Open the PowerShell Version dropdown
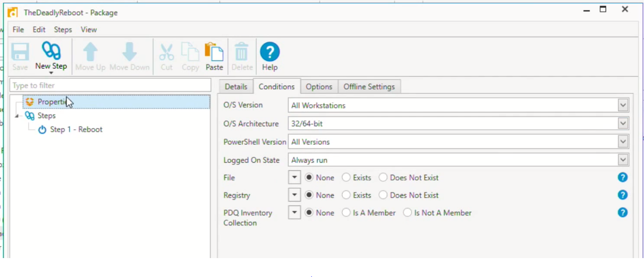Viewport: 644px width, 277px height. (x=623, y=142)
